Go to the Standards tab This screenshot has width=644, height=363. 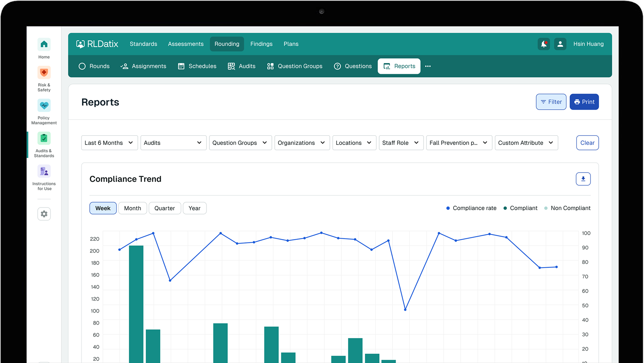(x=144, y=44)
